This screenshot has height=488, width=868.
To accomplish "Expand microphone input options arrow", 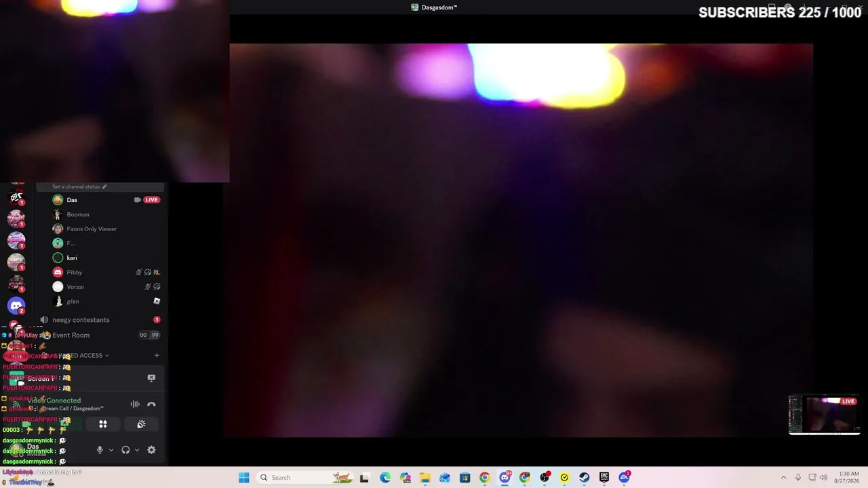I will point(111,450).
